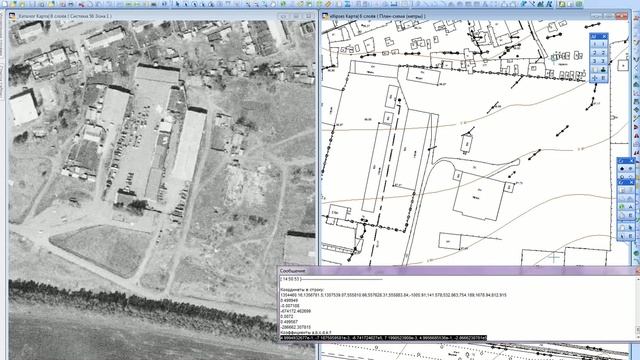Click the 'Координаты в строку:' line in messages
This screenshot has width=640, height=360.
tap(302, 289)
